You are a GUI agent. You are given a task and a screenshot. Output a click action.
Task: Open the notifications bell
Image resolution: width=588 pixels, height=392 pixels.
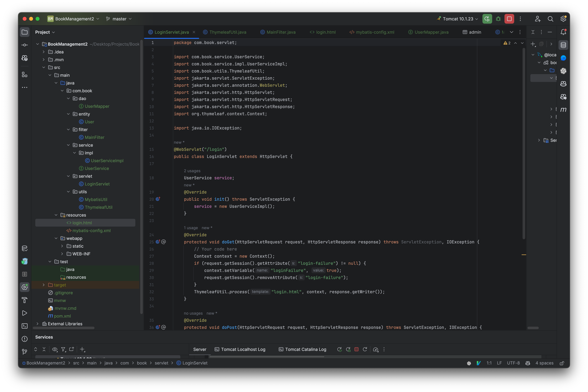[x=564, y=32]
